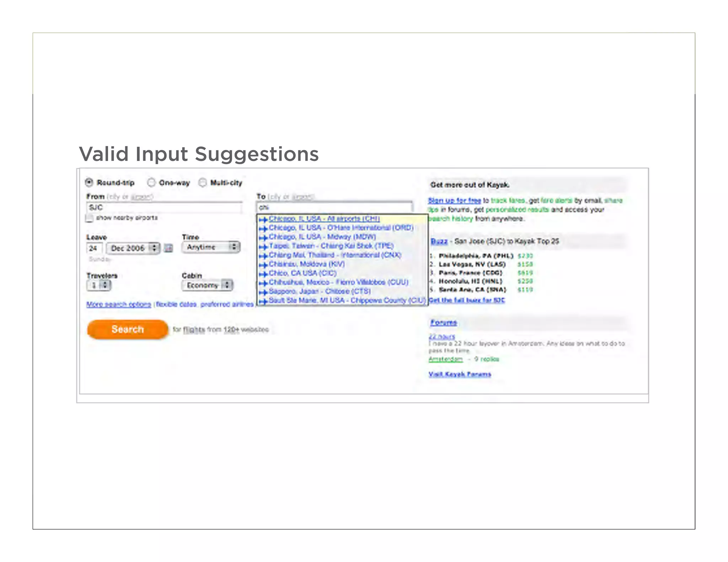Open the 22 hours forum post link
This screenshot has width=728, height=562.
click(x=442, y=336)
